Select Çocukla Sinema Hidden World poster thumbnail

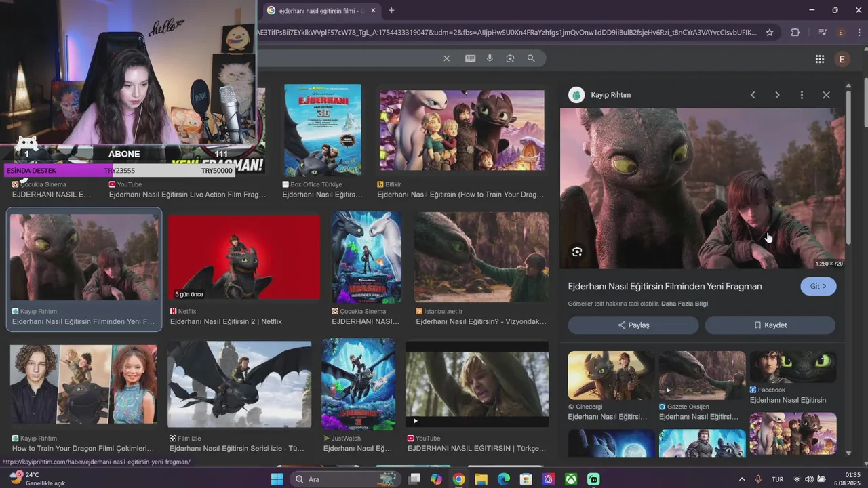366,258
